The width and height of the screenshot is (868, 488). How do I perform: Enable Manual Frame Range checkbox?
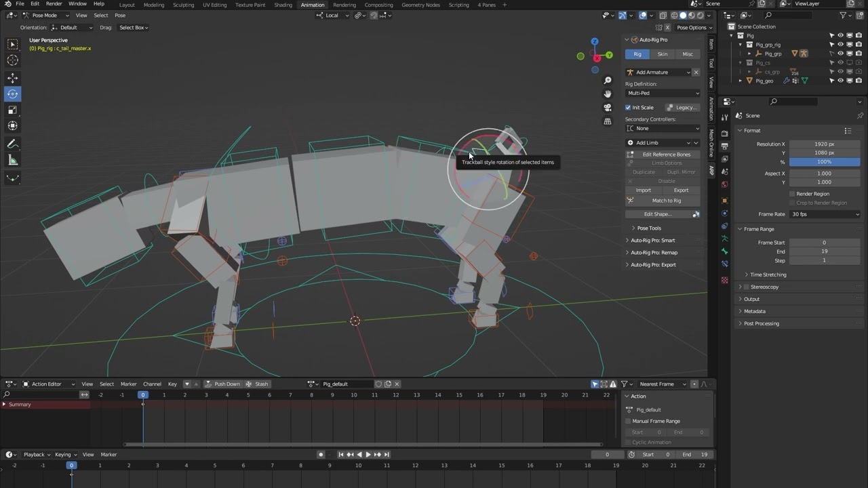pyautogui.click(x=628, y=421)
